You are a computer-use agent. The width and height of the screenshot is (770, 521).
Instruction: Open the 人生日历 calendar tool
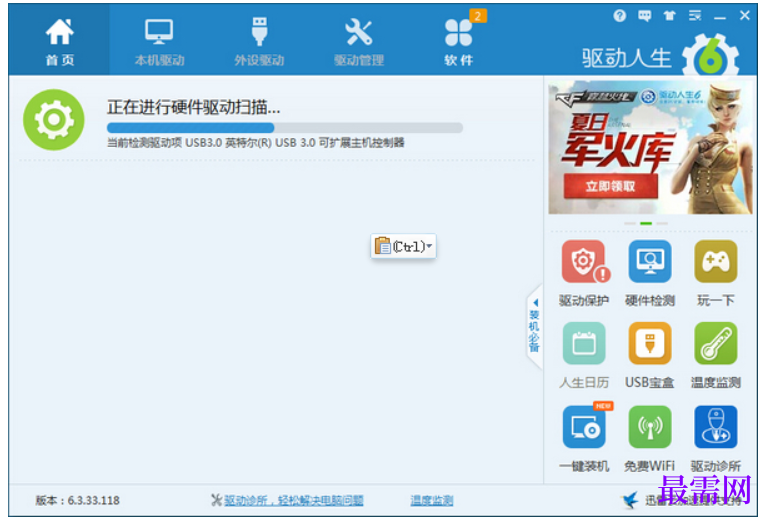(x=583, y=343)
